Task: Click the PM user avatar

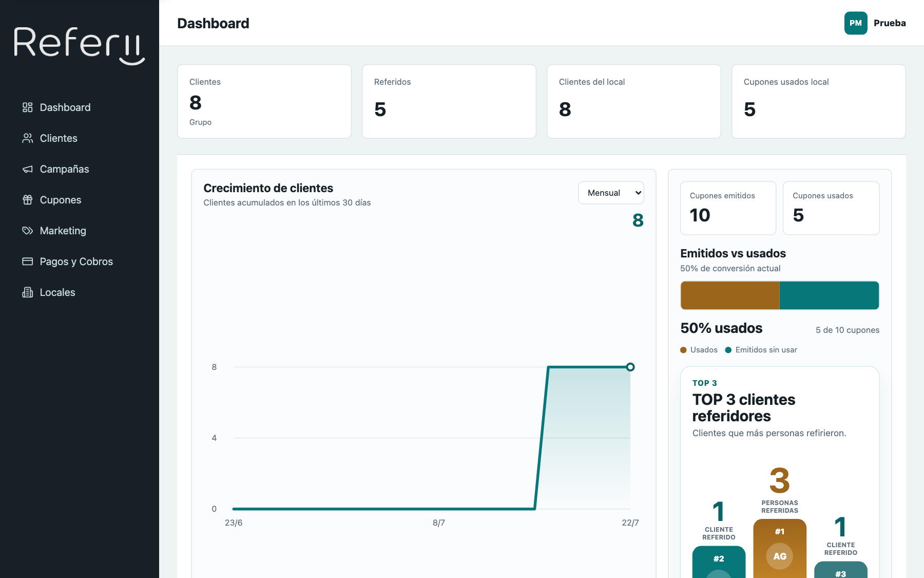Action: point(856,23)
